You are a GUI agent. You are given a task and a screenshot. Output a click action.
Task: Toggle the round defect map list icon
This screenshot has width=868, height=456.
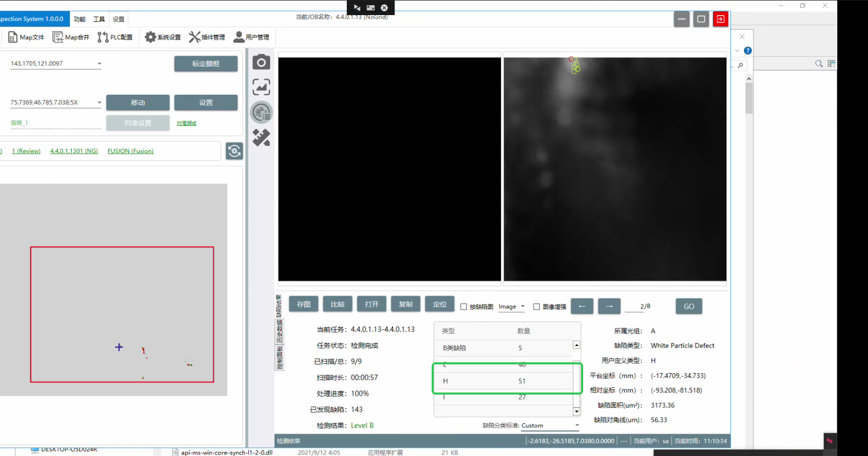(261, 112)
